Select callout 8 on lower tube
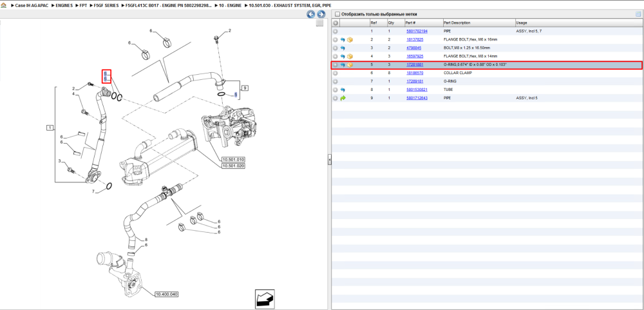The height and width of the screenshot is (310, 644). pyautogui.click(x=146, y=240)
